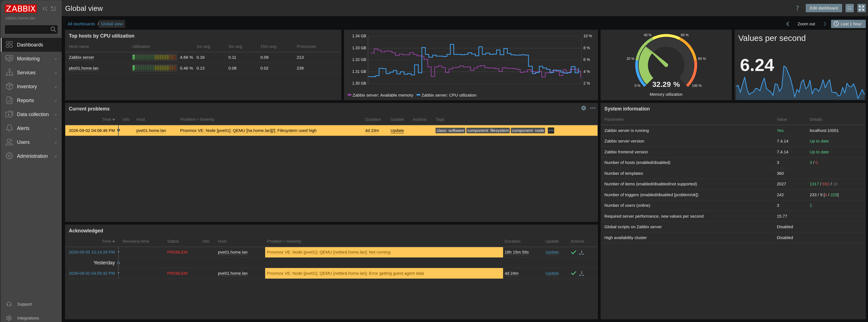This screenshot has height=322, width=868.
Task: Click Update link for Not running problem
Action: point(552,252)
